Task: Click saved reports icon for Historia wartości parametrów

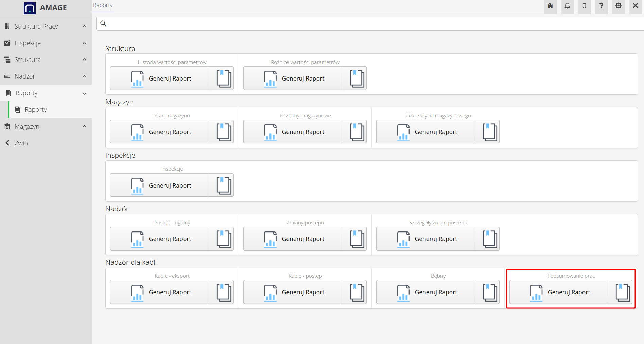Action: 224,79
